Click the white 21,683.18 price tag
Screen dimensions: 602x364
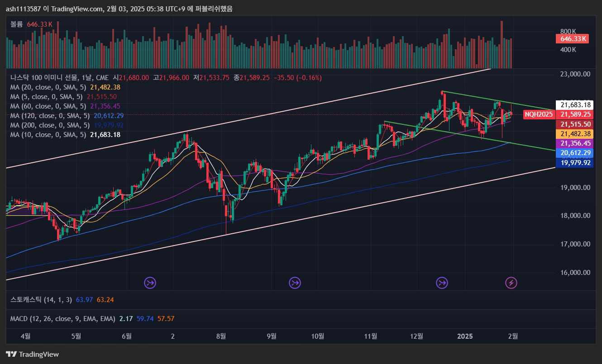click(x=574, y=104)
